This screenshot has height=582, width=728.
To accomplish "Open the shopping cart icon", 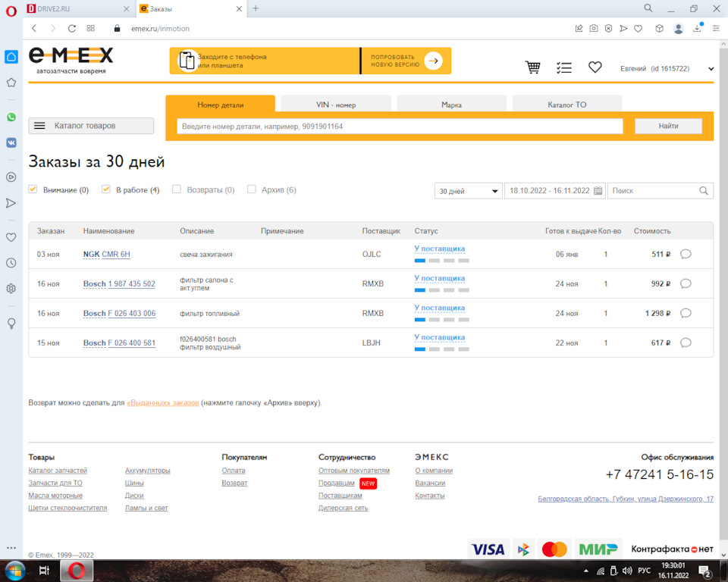I will (532, 67).
